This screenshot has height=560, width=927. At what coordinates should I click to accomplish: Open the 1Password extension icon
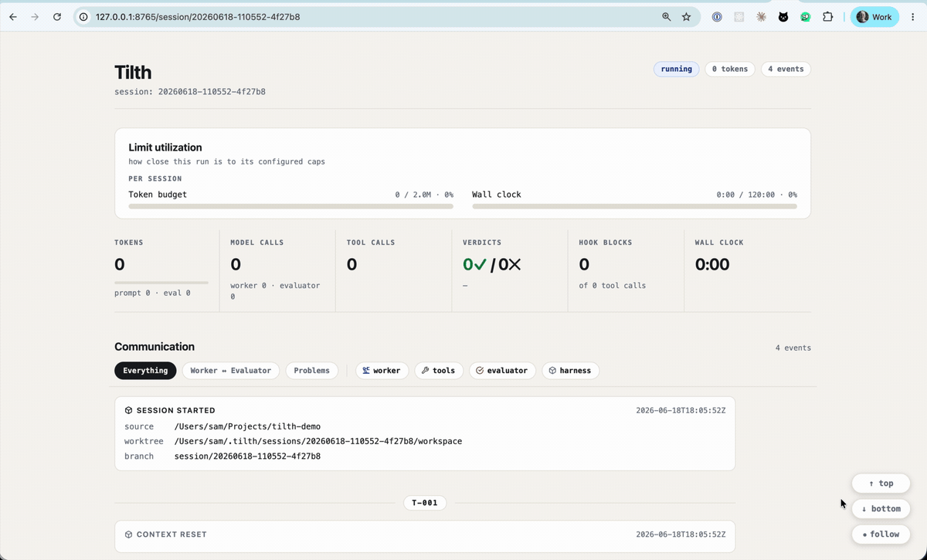click(717, 17)
